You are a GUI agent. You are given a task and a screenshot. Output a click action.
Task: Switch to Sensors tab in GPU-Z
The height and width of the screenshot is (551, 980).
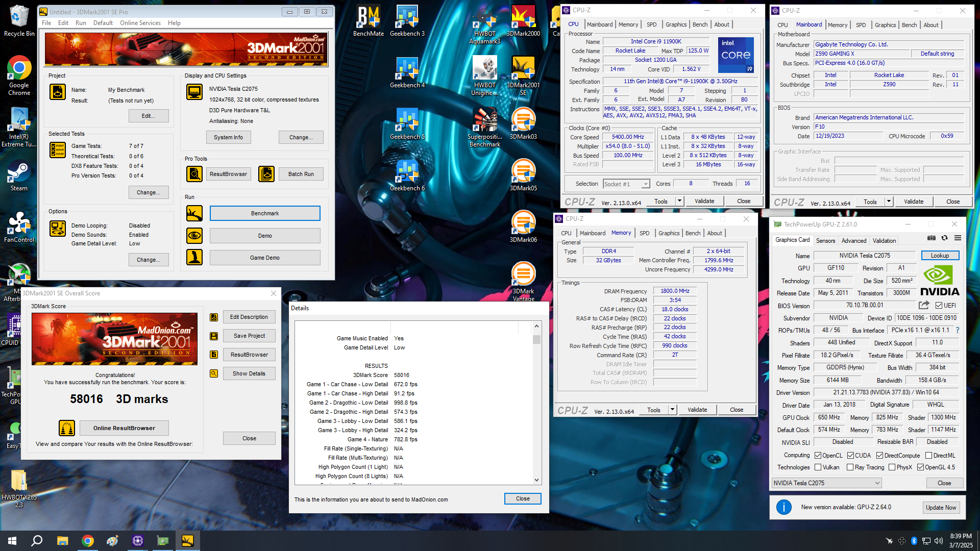[x=825, y=241]
